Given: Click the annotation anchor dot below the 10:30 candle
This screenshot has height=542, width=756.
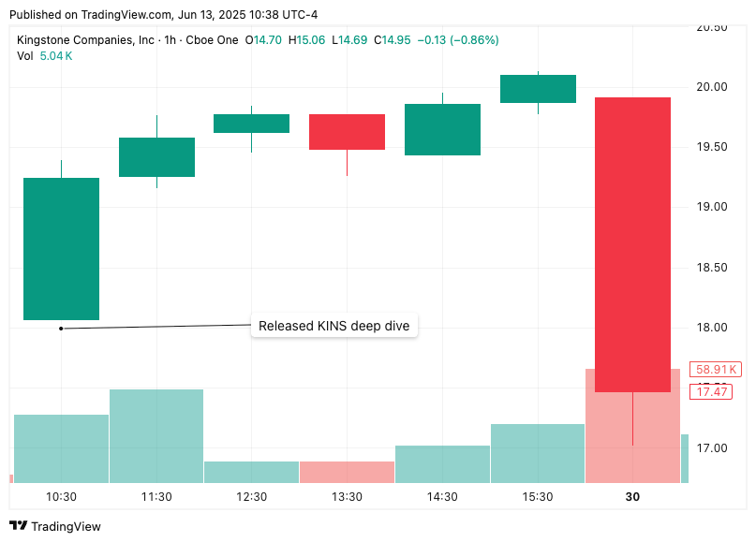Looking at the screenshot, I should 61,329.
